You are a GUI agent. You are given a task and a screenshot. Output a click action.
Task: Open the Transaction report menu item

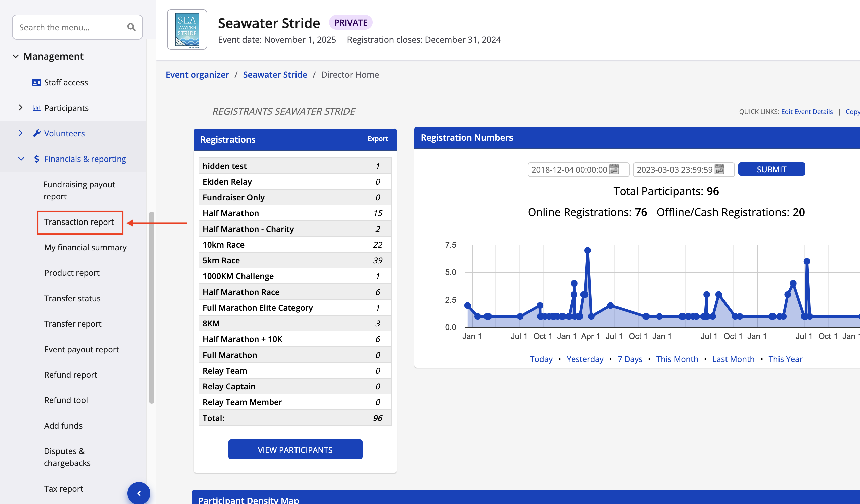point(79,222)
